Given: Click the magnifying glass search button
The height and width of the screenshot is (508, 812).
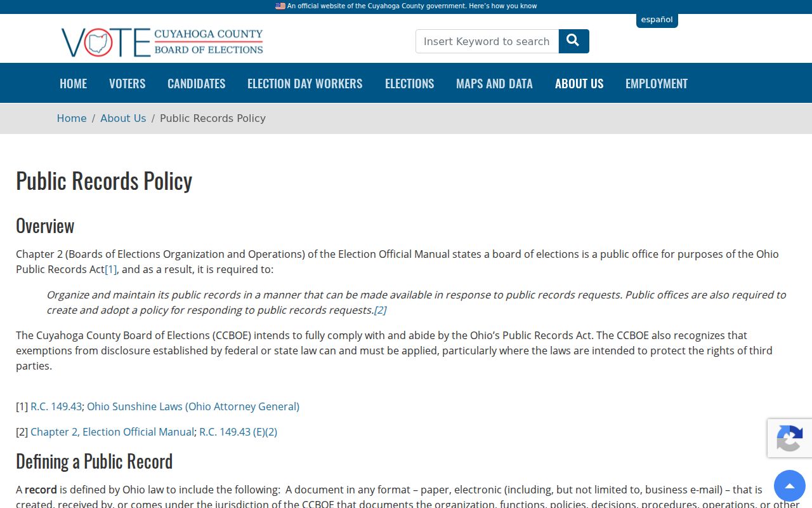Looking at the screenshot, I should [573, 41].
